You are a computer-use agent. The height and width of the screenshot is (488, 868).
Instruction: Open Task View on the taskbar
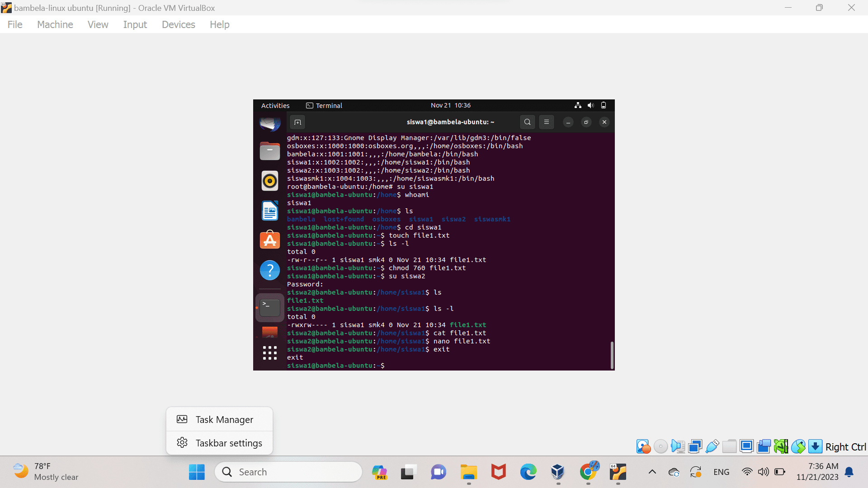408,472
